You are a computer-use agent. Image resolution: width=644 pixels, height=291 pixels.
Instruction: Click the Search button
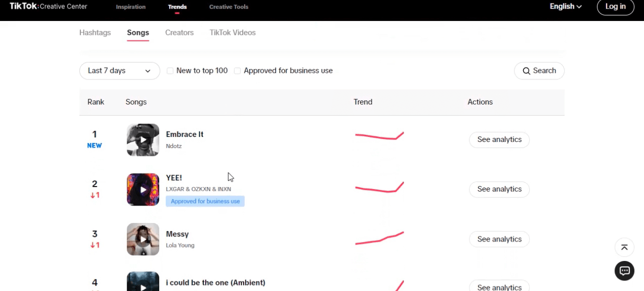539,71
